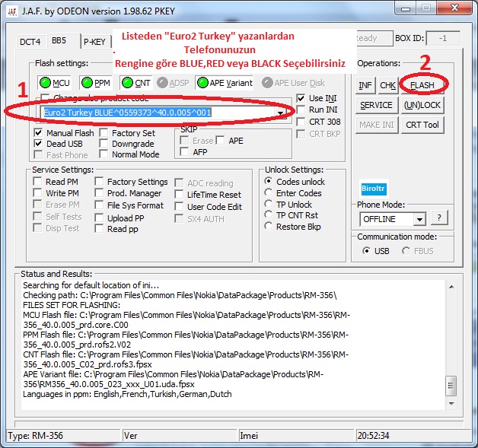
Task: Enable LifeTime Reset checkbox
Action: click(179, 195)
